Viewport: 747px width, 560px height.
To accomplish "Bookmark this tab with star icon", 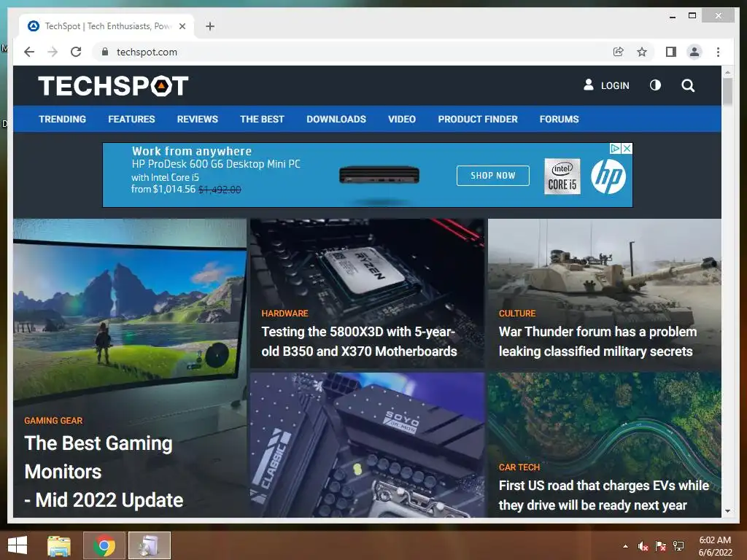I will tap(642, 52).
